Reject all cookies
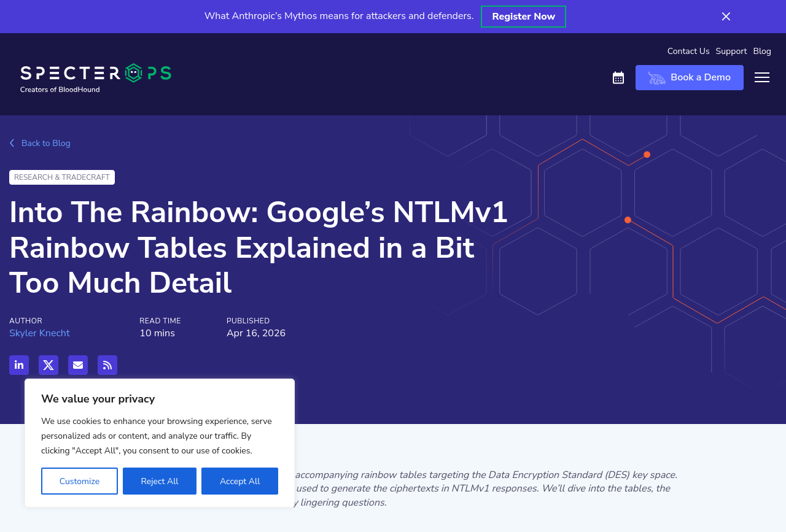Screen dimensions: 786x532 click(x=160, y=481)
